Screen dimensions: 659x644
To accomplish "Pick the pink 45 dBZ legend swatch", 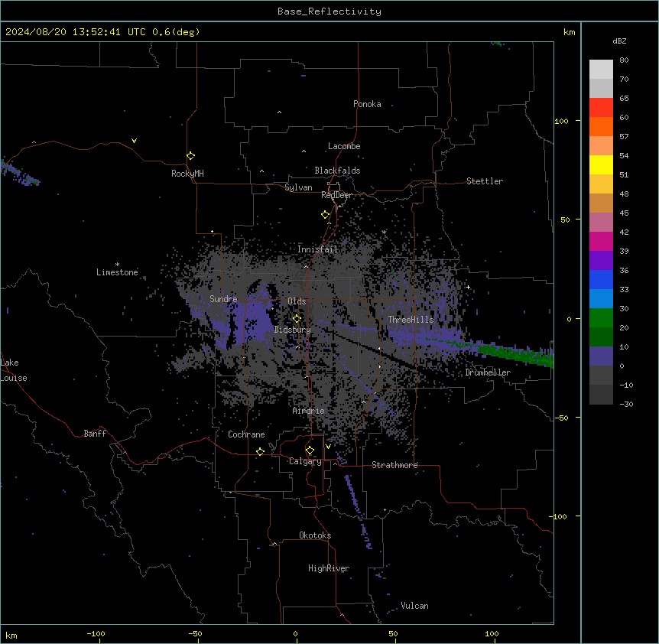I will click(x=601, y=222).
